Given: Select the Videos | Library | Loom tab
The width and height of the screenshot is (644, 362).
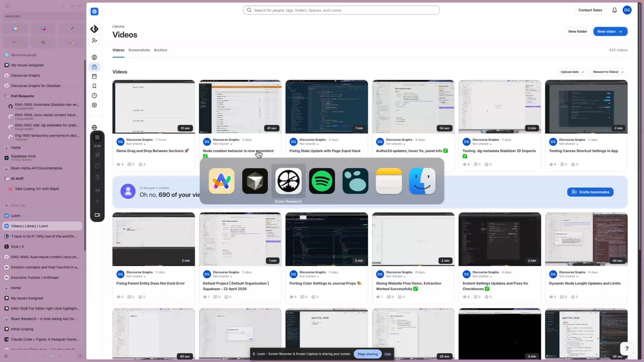Looking at the screenshot, I should point(42,226).
